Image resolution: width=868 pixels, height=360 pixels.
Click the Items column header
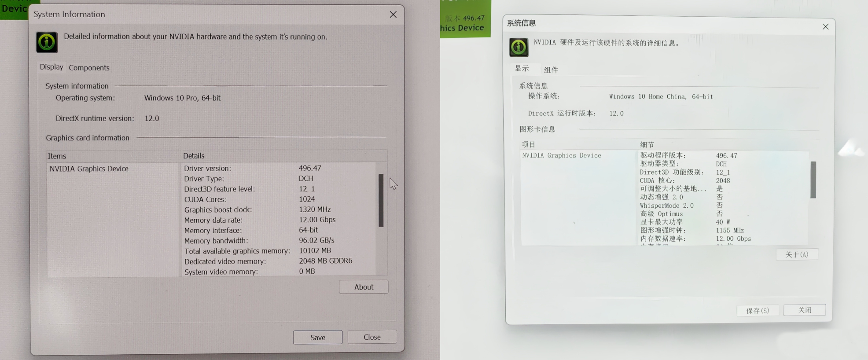[57, 156]
